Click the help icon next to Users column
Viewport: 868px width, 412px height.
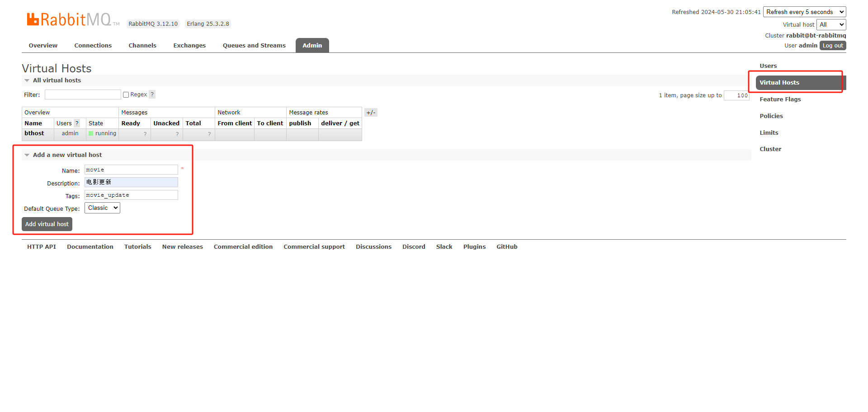click(77, 123)
